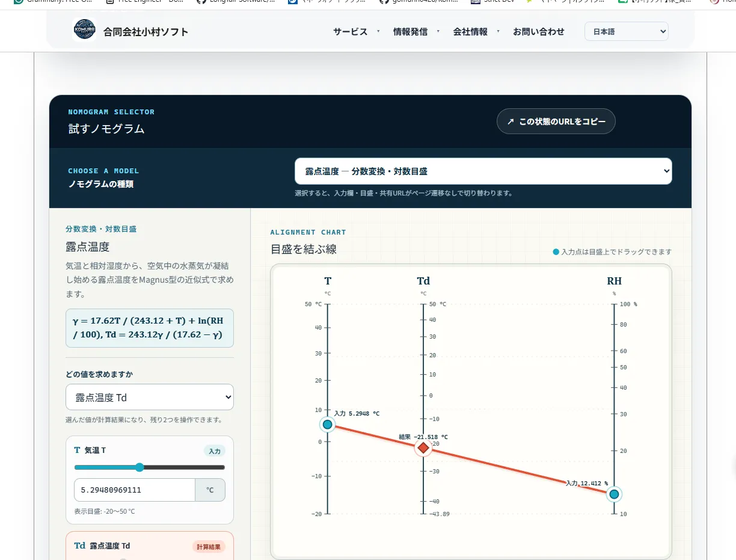Image resolution: width=736 pixels, height=560 pixels.
Task: Open the 情報発信 menu
Action: [x=410, y=31]
